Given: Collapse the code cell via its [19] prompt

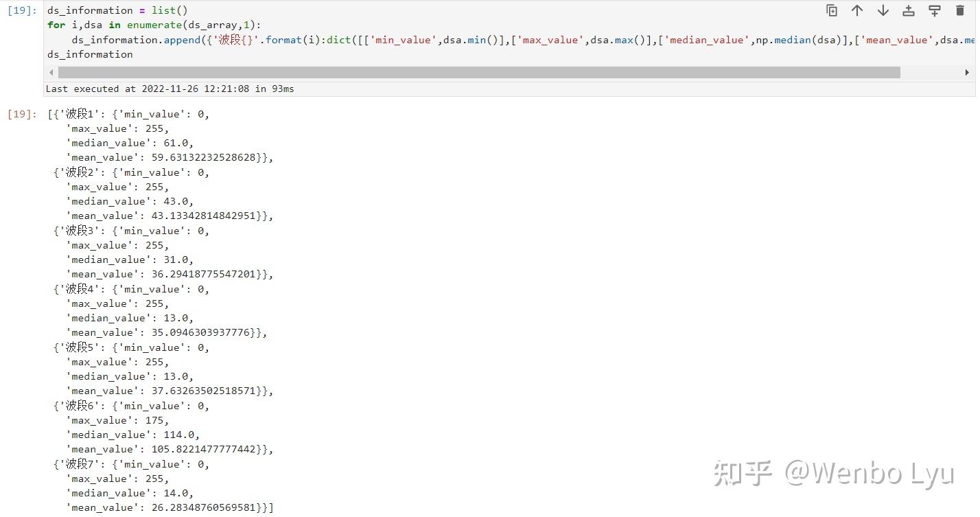Looking at the screenshot, I should coord(21,10).
